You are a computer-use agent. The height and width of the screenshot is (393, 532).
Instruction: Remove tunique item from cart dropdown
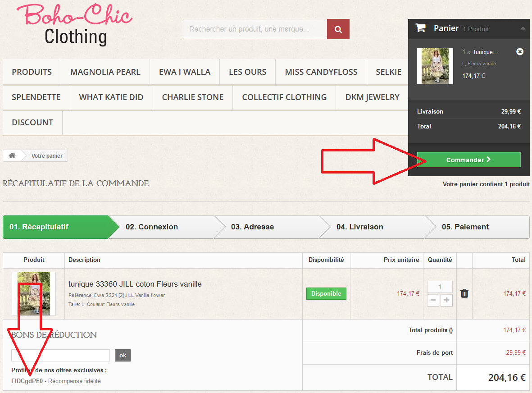pyautogui.click(x=520, y=51)
